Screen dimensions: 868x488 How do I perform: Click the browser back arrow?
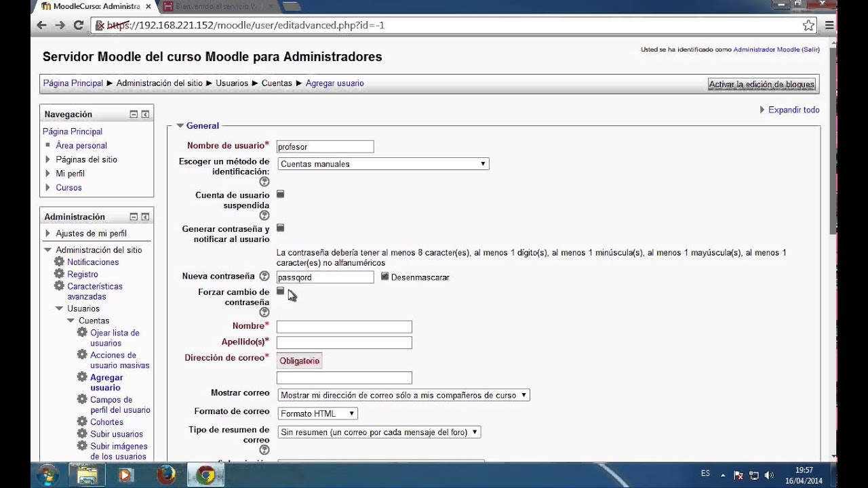[42, 25]
